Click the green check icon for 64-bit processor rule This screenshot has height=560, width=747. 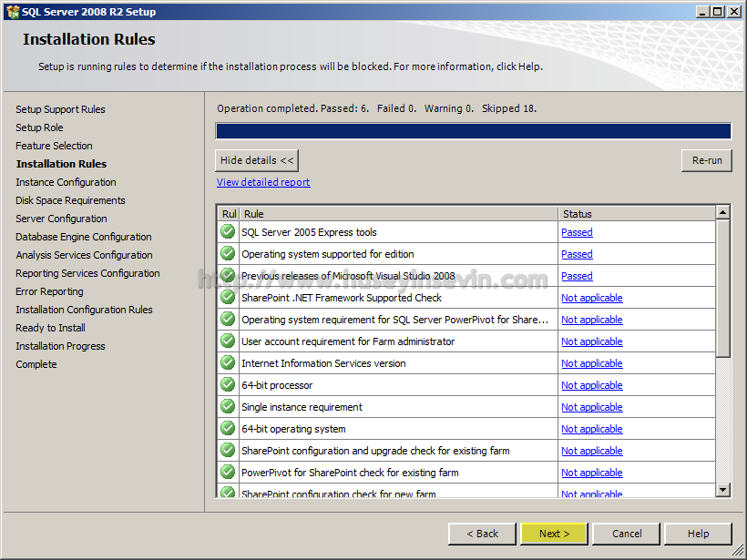tap(228, 385)
